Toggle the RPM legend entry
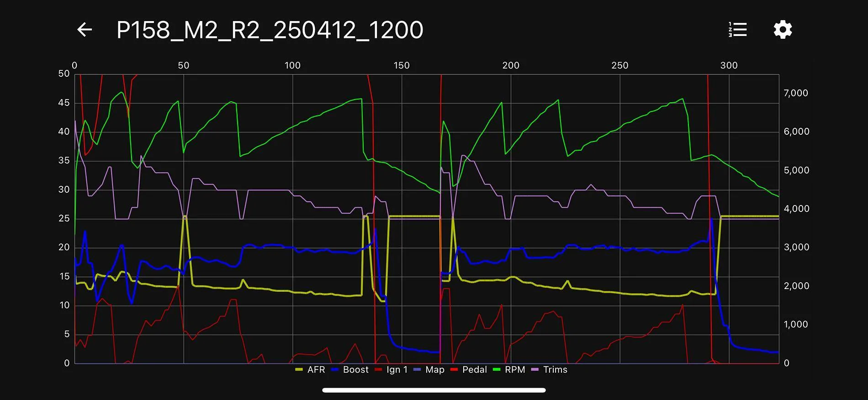The width and height of the screenshot is (868, 400). (508, 369)
